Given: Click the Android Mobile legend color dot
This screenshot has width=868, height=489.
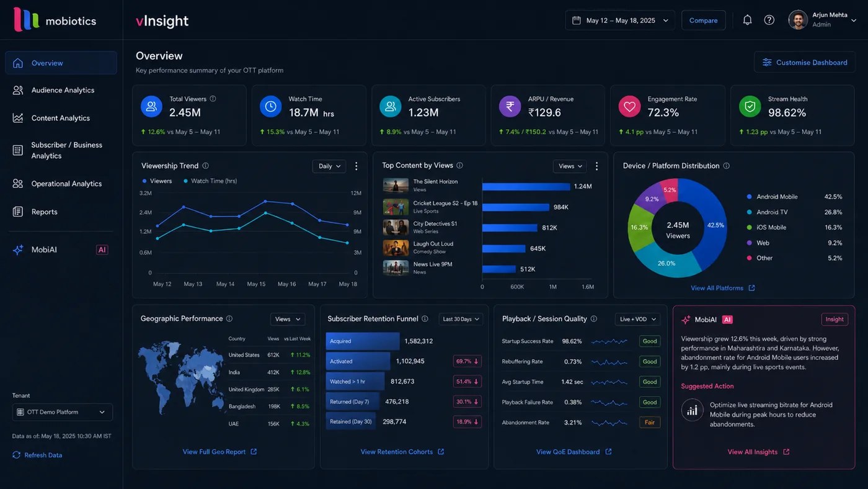Looking at the screenshot, I should tap(750, 197).
